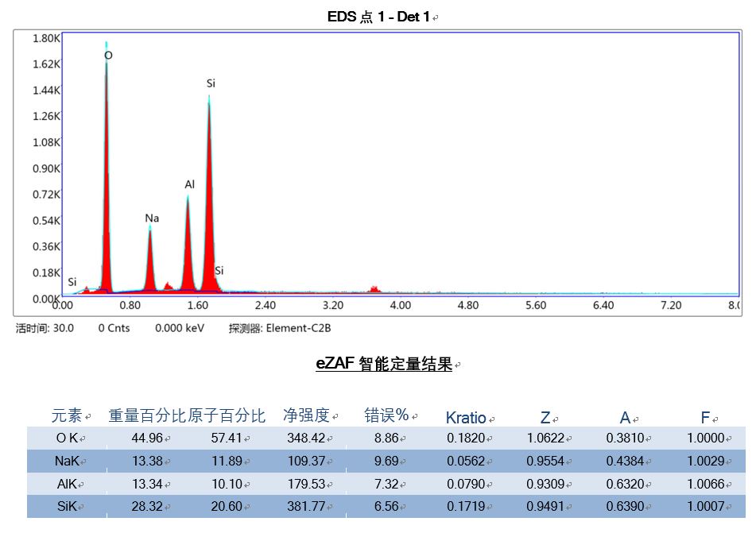
Task: Click the '0.000 keV' readout
Action: [x=180, y=328]
